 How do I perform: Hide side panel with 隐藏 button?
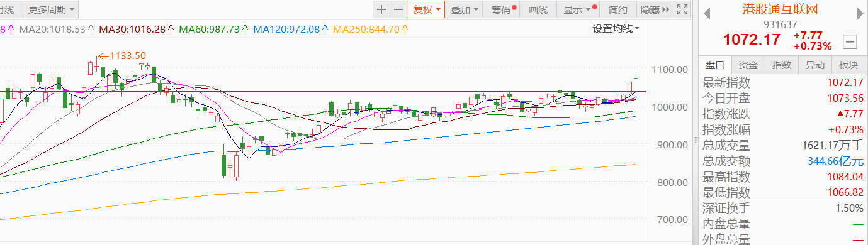pos(655,9)
